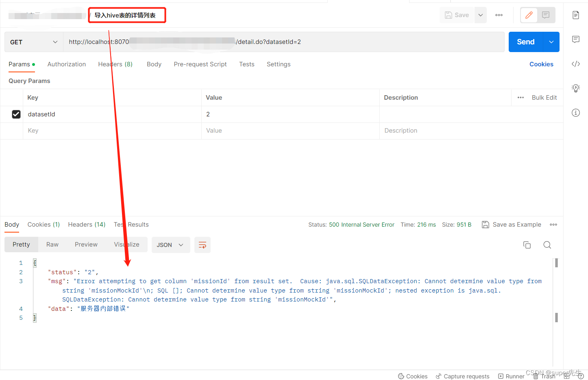Click the Size 951 B value
This screenshot has height=380, width=588.
[464, 225]
